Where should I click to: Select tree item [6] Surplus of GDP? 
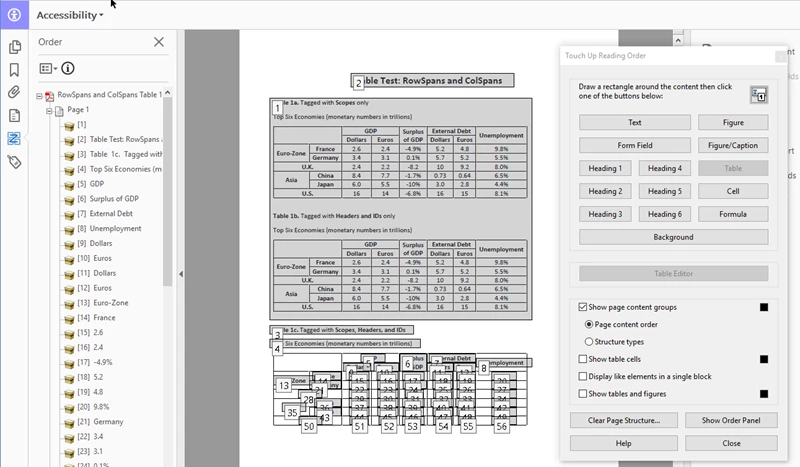[108, 199]
